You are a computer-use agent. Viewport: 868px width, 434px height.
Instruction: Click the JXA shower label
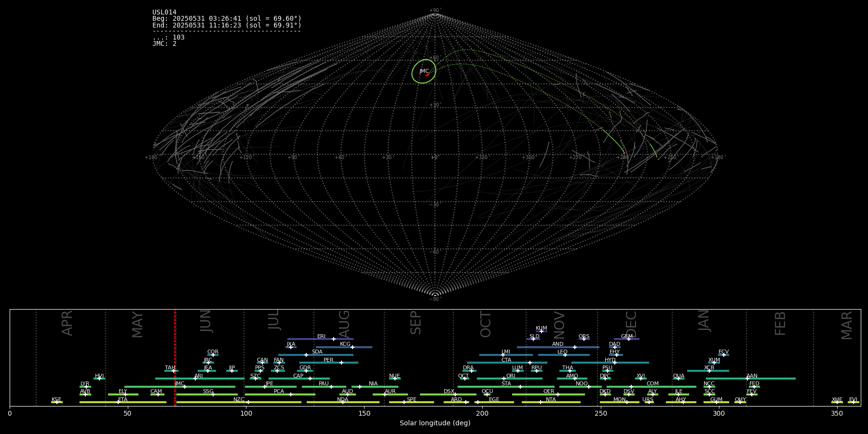point(291,344)
